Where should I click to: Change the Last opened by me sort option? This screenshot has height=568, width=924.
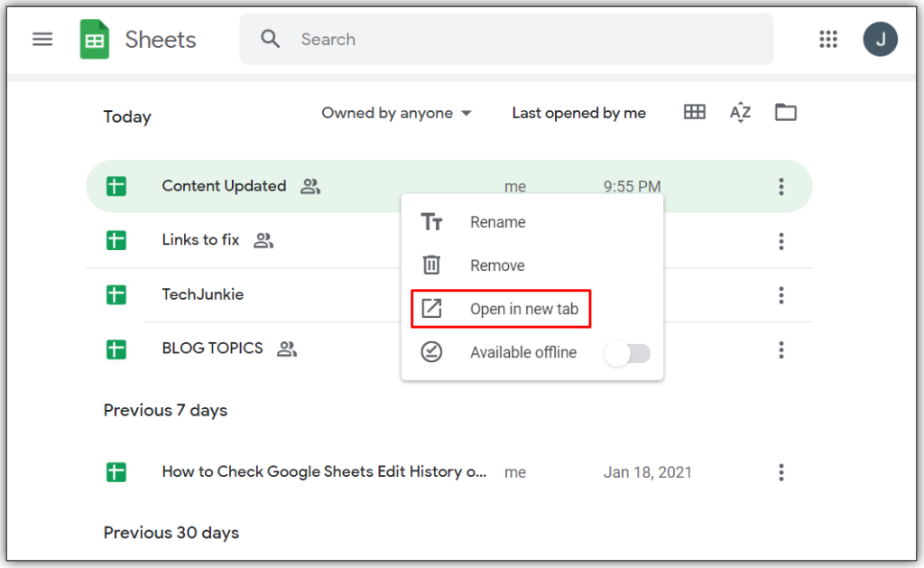pyautogui.click(x=578, y=112)
